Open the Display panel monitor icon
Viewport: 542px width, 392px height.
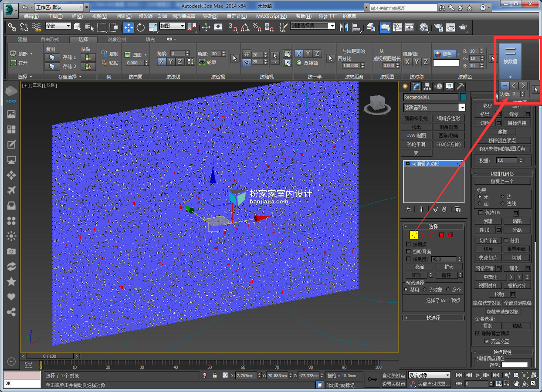(x=449, y=86)
